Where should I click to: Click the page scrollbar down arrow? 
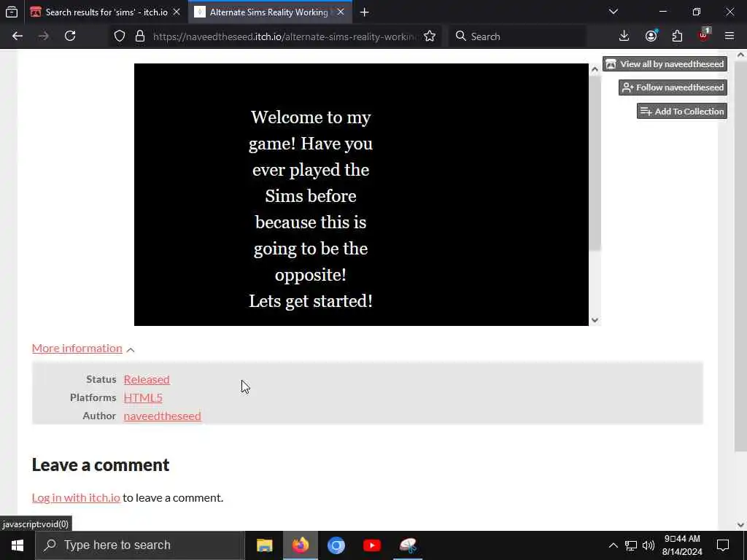pos(740,525)
